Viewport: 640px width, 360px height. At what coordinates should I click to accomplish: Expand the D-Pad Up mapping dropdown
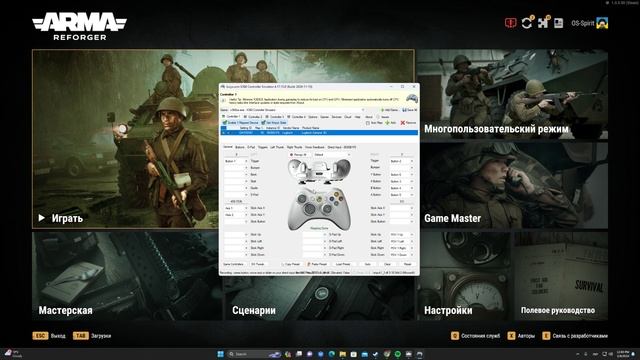pos(324,235)
